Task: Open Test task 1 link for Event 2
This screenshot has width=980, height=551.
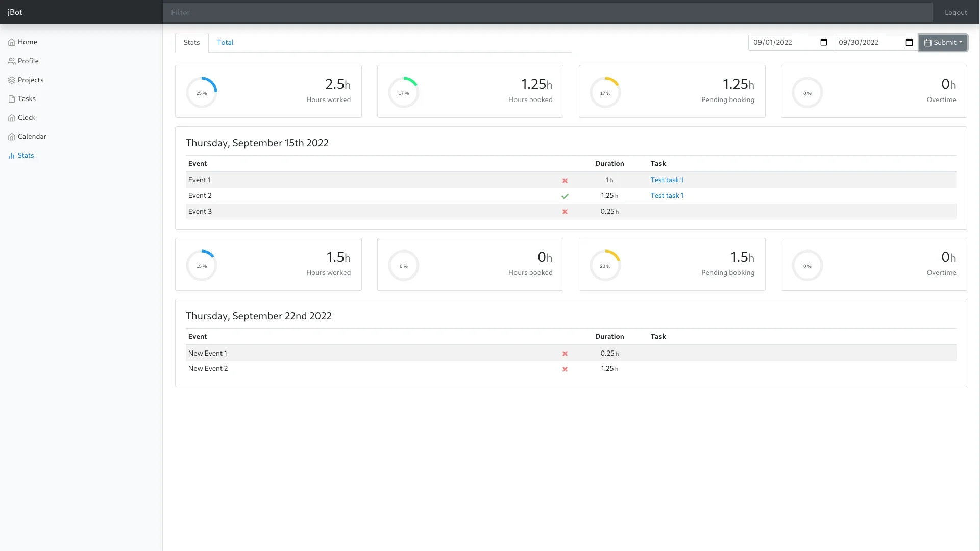Action: click(x=667, y=195)
